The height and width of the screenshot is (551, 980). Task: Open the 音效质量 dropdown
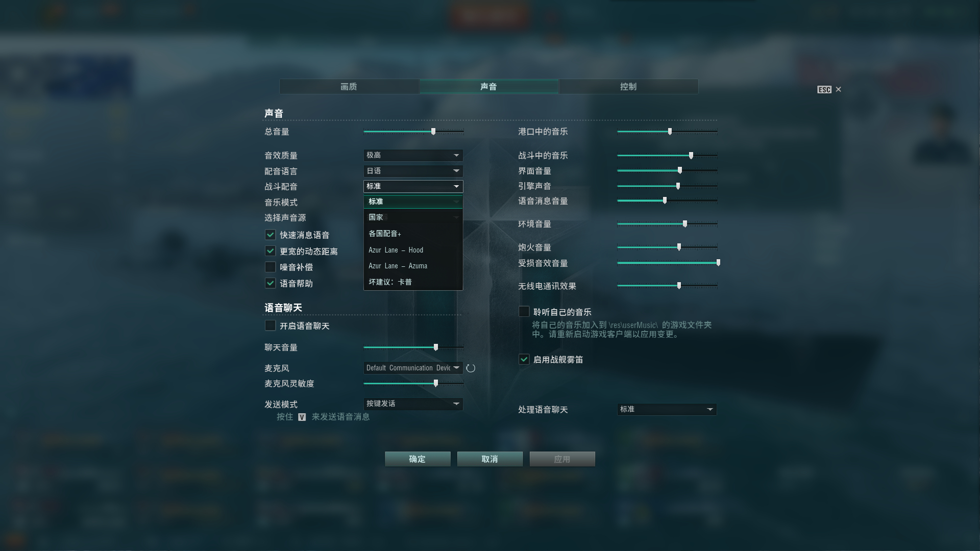pyautogui.click(x=413, y=155)
